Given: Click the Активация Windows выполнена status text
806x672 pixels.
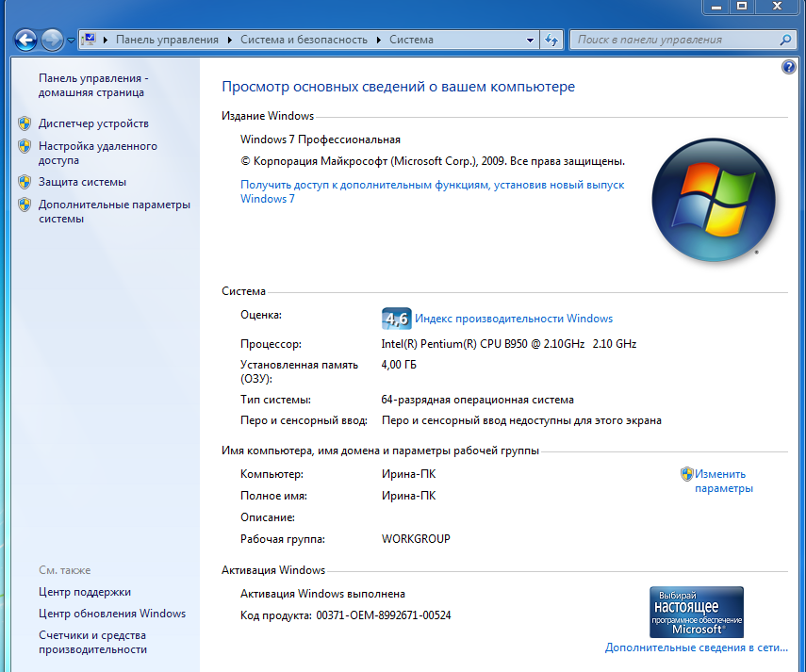Looking at the screenshot, I should point(322,594).
